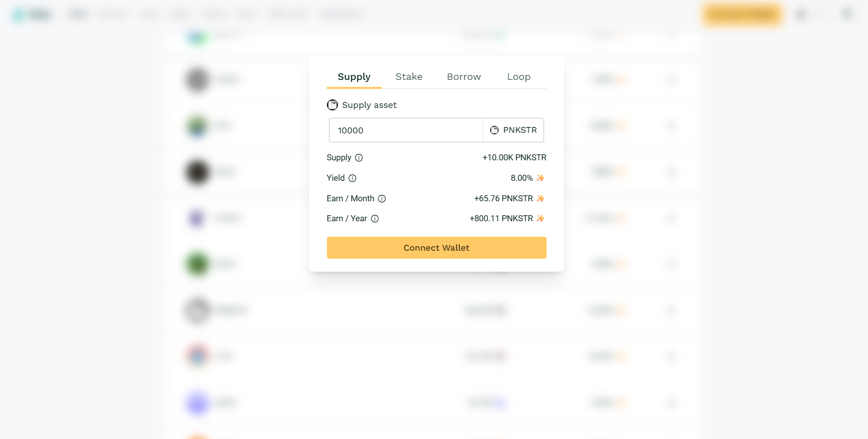Switch to the Supply tab
868x439 pixels.
(354, 77)
